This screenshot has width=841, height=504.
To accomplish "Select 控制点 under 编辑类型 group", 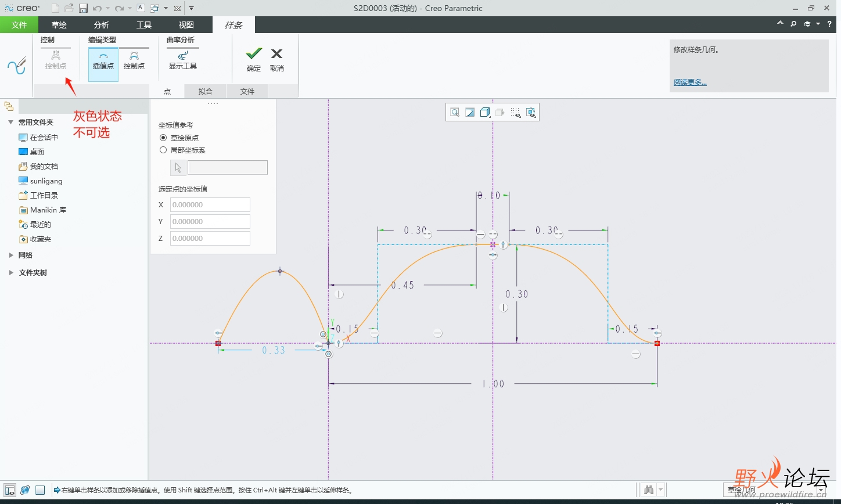I will 134,60.
